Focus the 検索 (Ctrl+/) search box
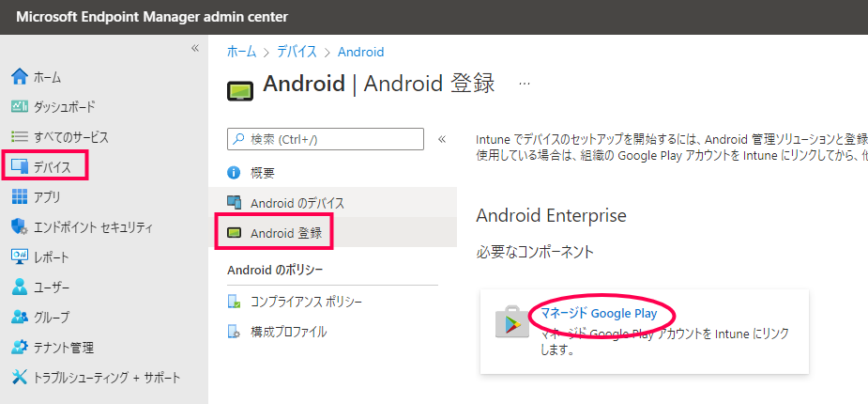This screenshot has width=868, height=404. point(326,139)
